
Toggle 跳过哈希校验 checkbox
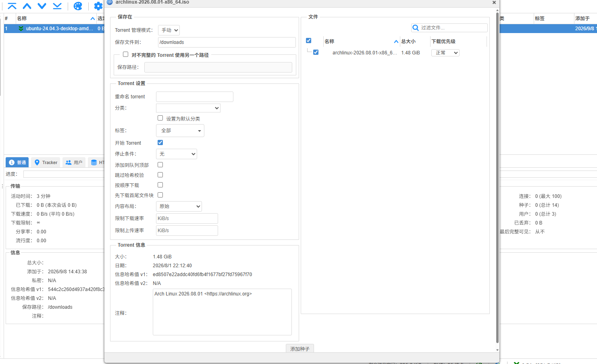point(160,175)
